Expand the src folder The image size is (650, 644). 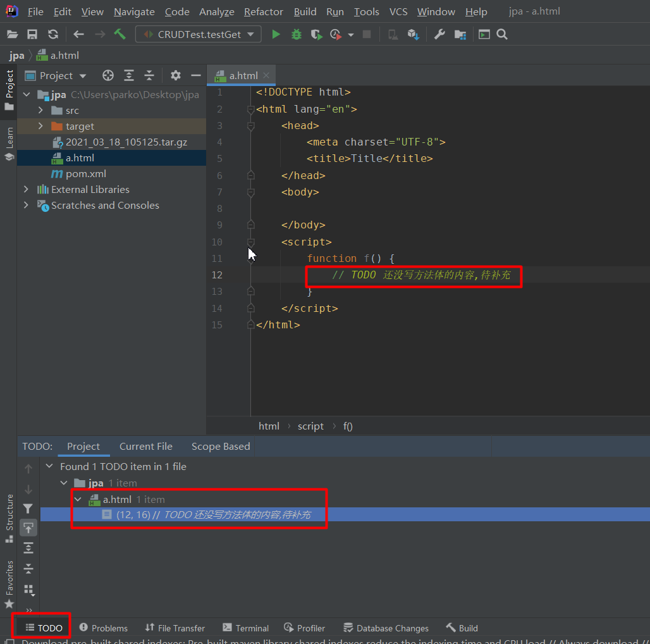pos(40,110)
